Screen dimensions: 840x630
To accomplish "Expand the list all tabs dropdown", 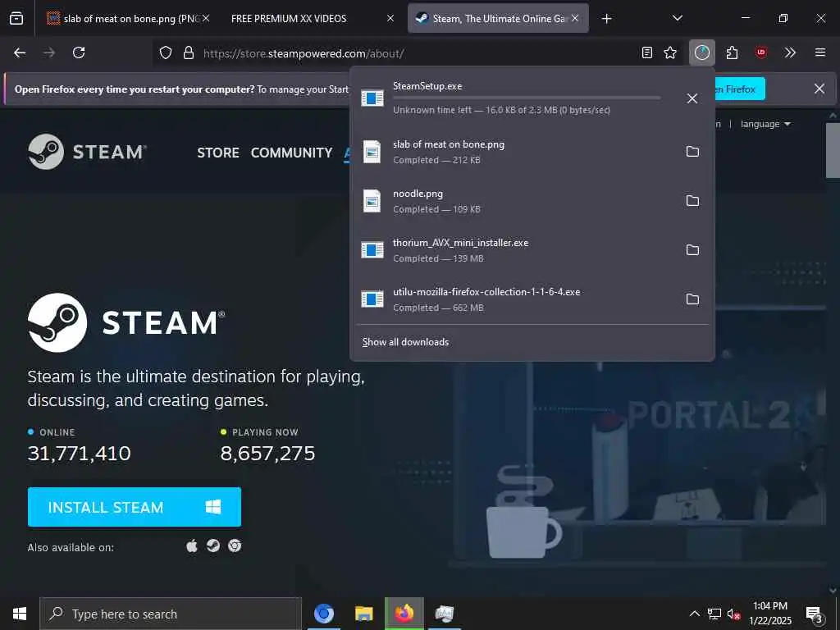I will point(677,18).
